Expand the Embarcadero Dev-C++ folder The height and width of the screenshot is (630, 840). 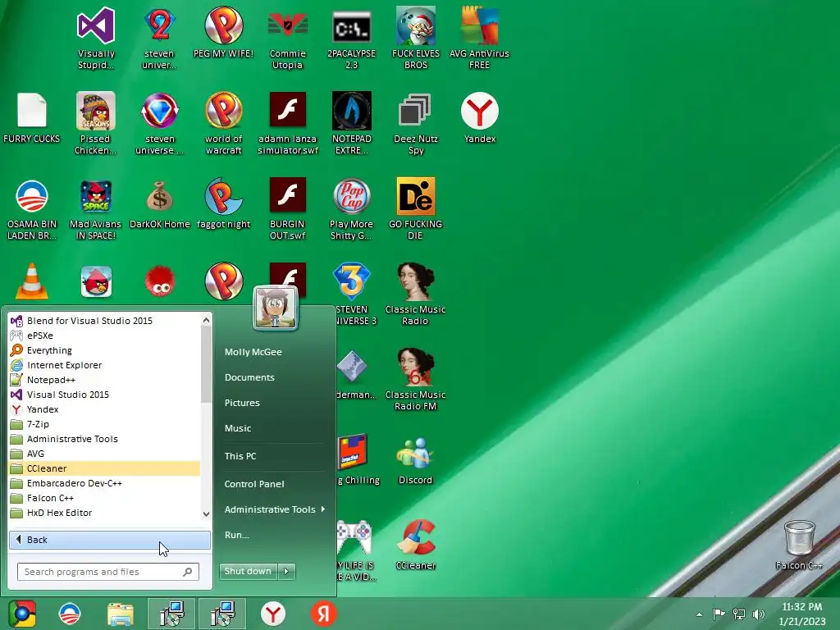coord(104,482)
